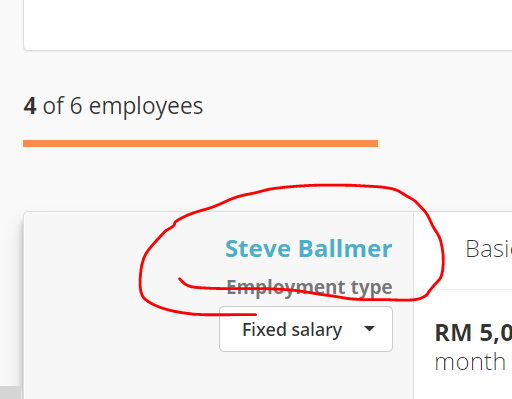Click empty space below Fixed salary dropdown
The image size is (512, 399).
point(306,375)
